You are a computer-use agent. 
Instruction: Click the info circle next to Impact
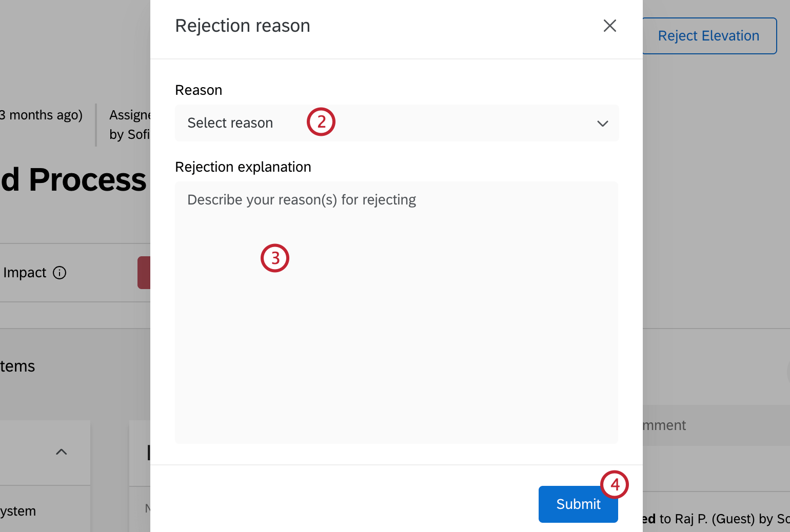tap(60, 273)
